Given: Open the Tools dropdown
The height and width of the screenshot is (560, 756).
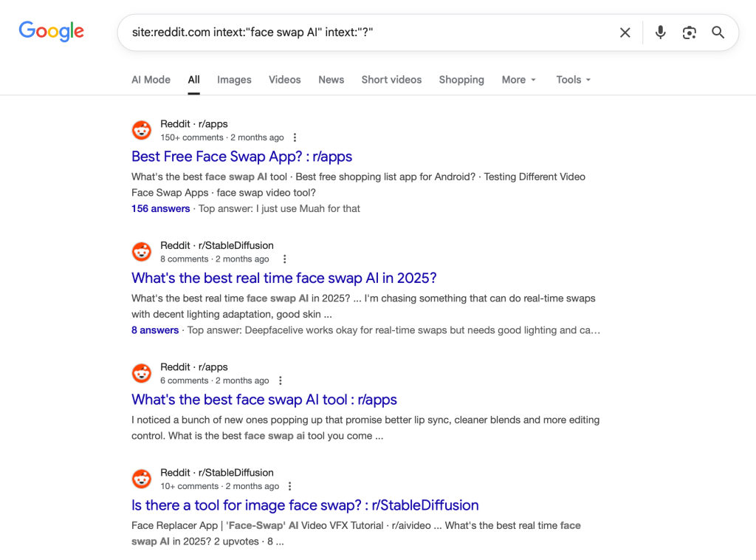Looking at the screenshot, I should click(574, 80).
